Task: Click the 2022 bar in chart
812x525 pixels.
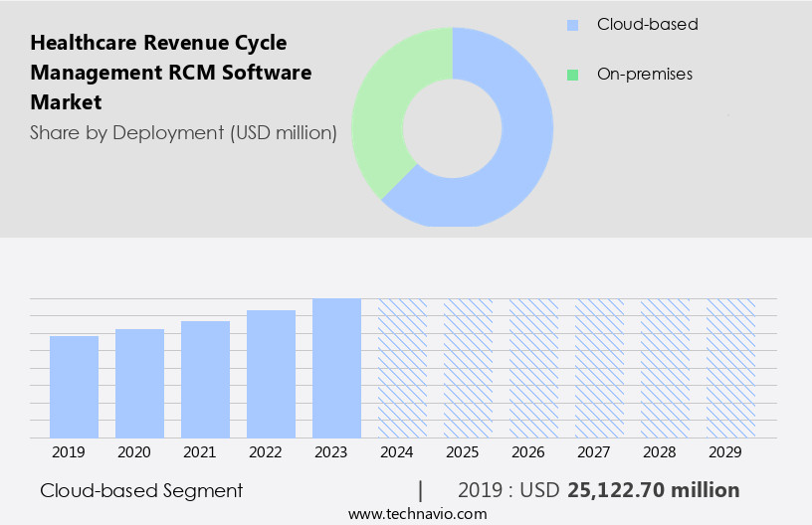Action: pyautogui.click(x=271, y=374)
